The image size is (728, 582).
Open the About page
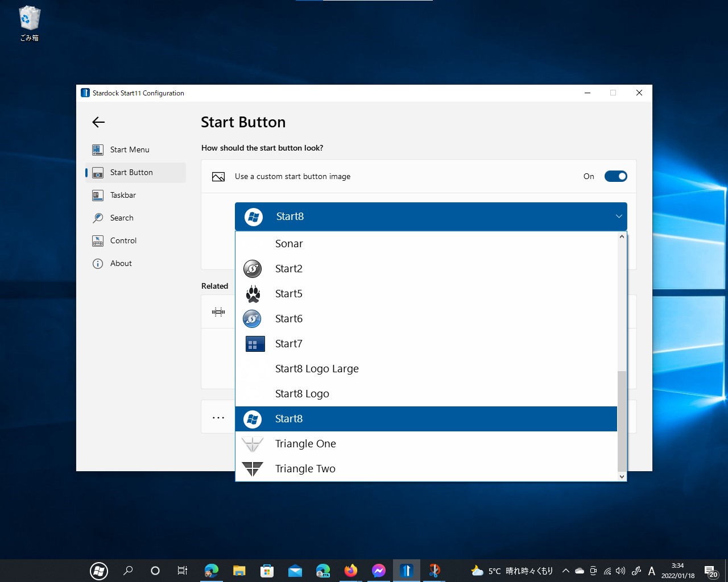121,263
